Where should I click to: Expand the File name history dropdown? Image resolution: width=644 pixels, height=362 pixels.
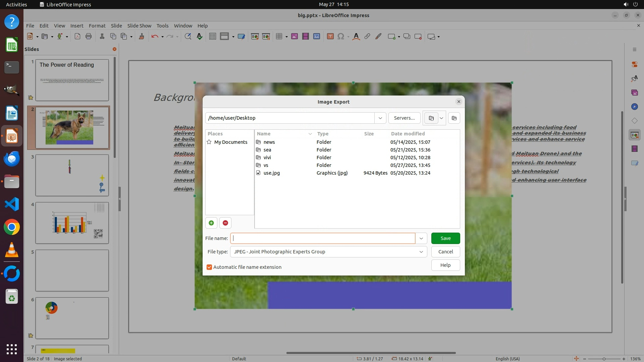421,238
